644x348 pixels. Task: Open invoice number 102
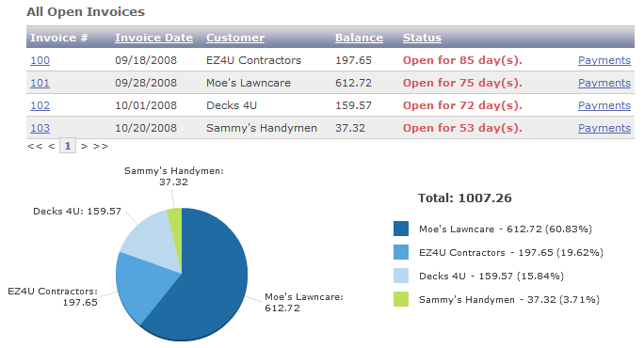click(x=40, y=105)
